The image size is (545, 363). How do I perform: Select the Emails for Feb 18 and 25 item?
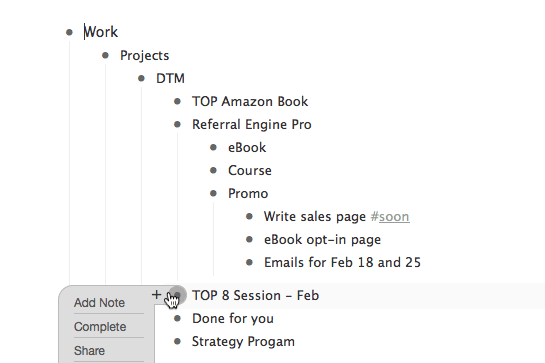tap(342, 263)
